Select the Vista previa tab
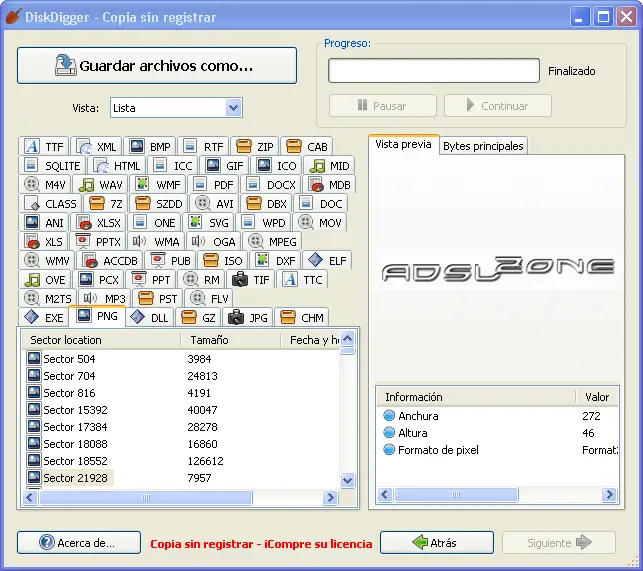The height and width of the screenshot is (571, 643). [403, 144]
